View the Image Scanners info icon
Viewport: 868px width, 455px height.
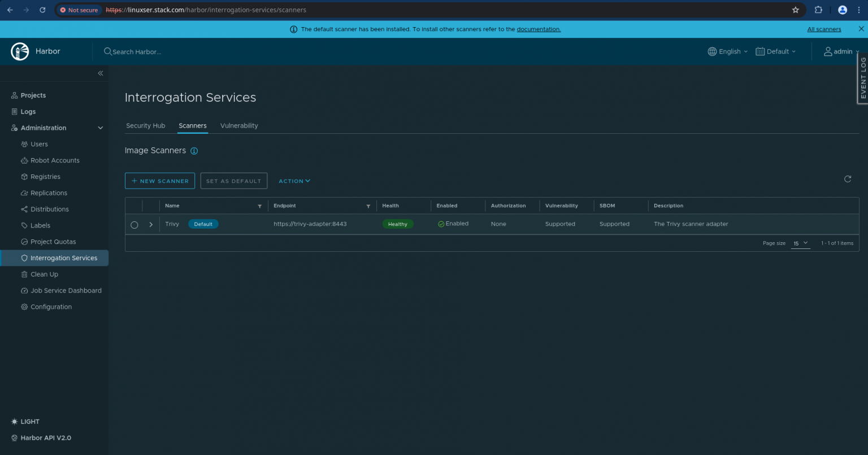(194, 151)
